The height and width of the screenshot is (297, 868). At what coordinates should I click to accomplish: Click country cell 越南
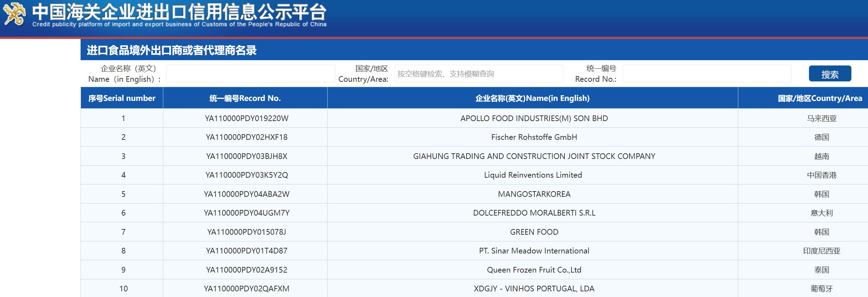click(x=822, y=156)
